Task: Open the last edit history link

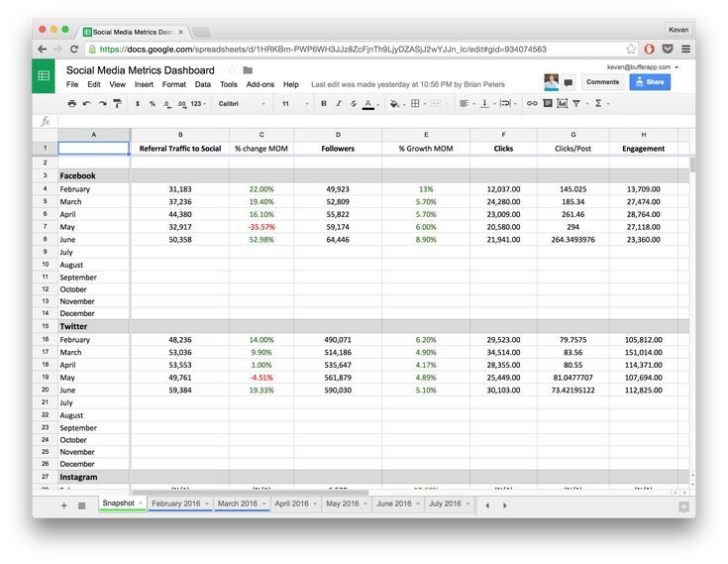Action: tap(408, 84)
